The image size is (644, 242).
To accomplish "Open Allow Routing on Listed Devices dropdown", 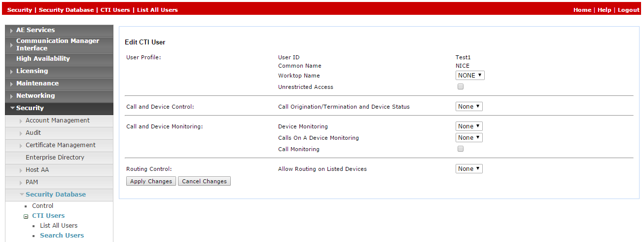I will pyautogui.click(x=469, y=169).
